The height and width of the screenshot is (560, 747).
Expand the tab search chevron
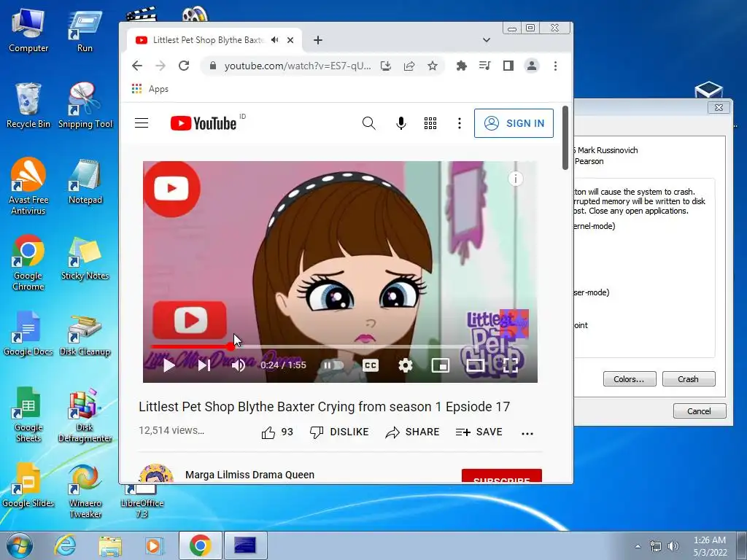(487, 40)
